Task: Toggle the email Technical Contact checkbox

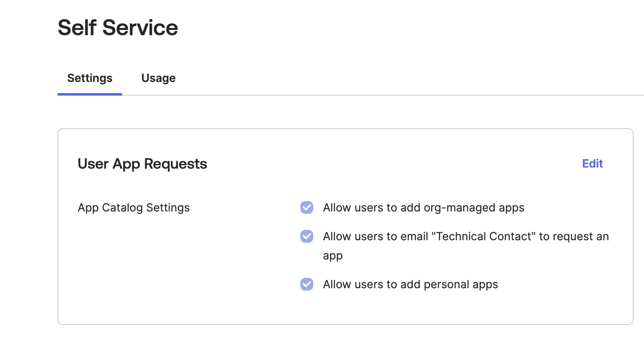Action: pos(307,236)
